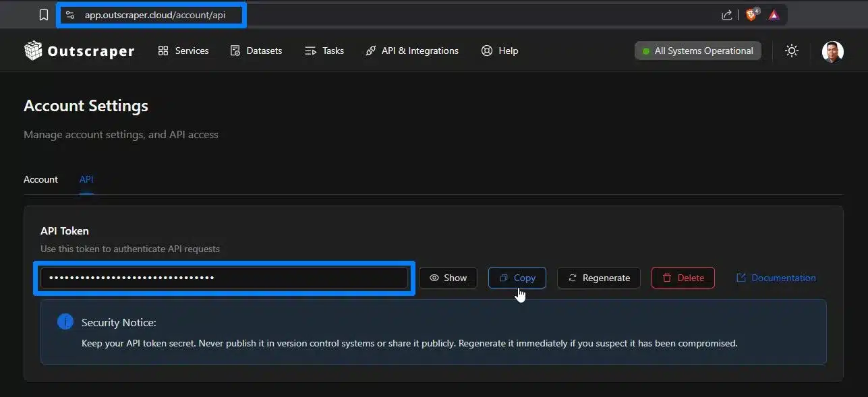The height and width of the screenshot is (397, 868).
Task: Delete the API token
Action: (x=683, y=278)
